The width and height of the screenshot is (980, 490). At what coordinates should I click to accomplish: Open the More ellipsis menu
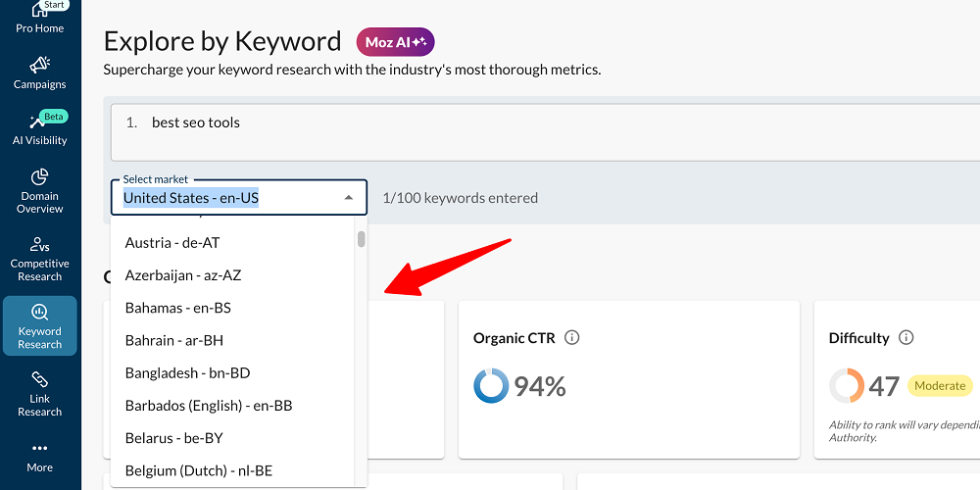pos(40,448)
